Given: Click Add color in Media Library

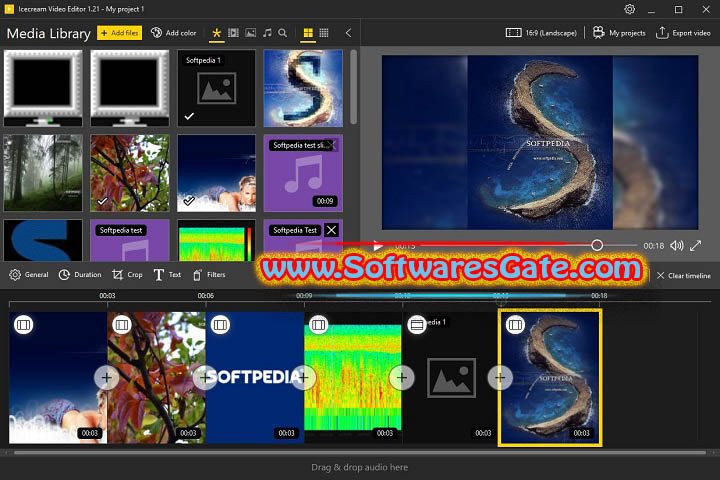Looking at the screenshot, I should click(174, 33).
